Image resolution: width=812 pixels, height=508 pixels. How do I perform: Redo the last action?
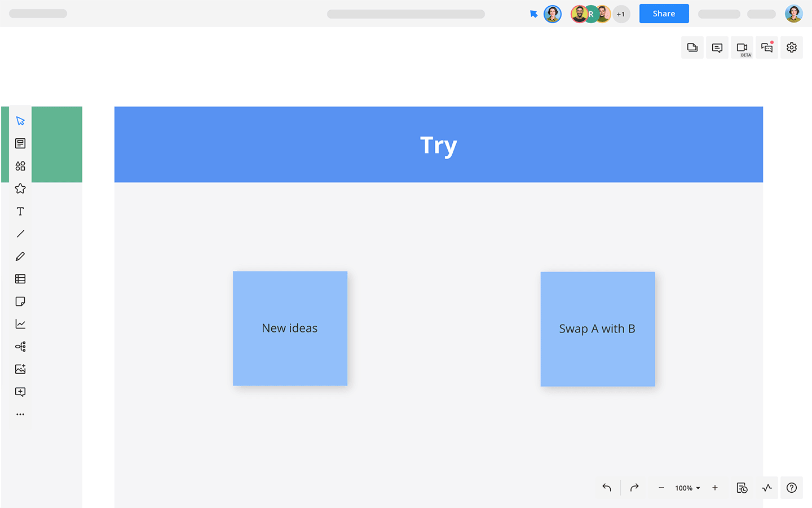(x=634, y=488)
